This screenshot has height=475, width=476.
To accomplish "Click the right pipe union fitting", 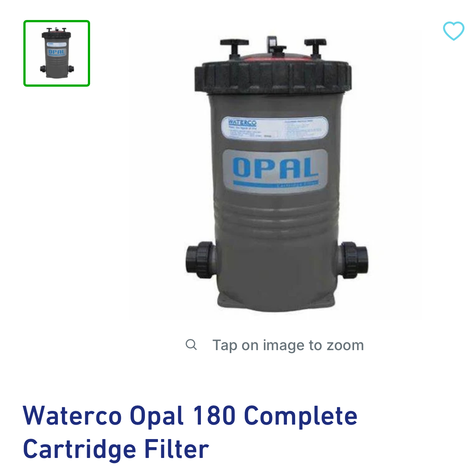I will pos(354,260).
